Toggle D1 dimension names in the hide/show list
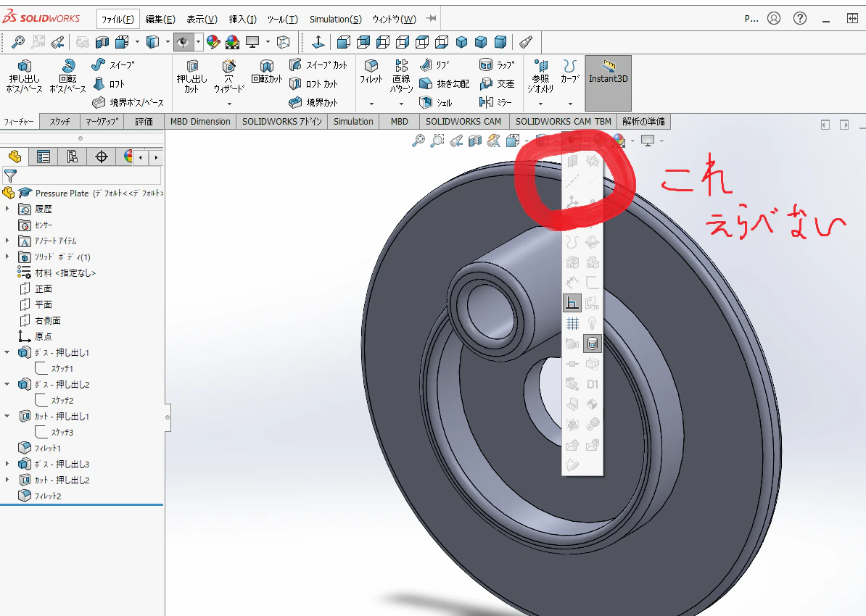 (x=592, y=384)
